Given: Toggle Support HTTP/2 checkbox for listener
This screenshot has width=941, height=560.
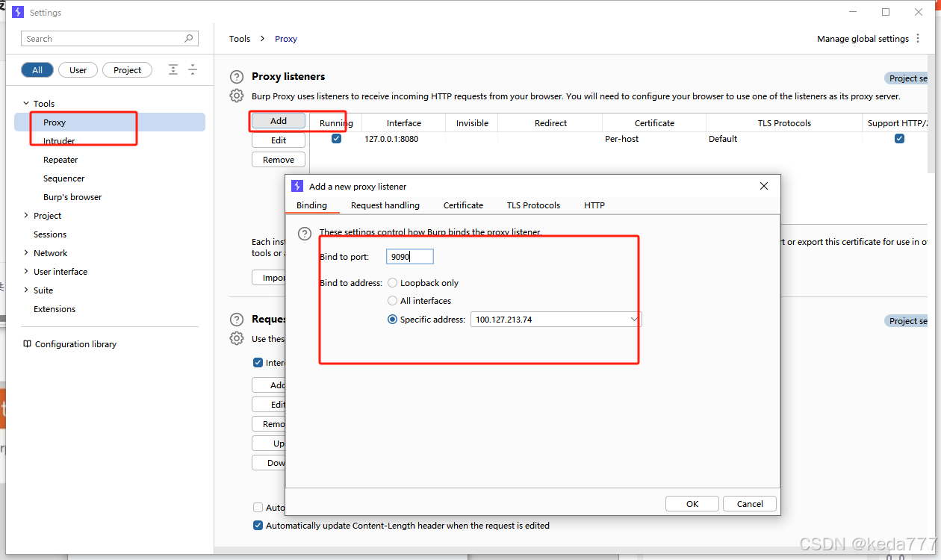Looking at the screenshot, I should click(x=899, y=139).
